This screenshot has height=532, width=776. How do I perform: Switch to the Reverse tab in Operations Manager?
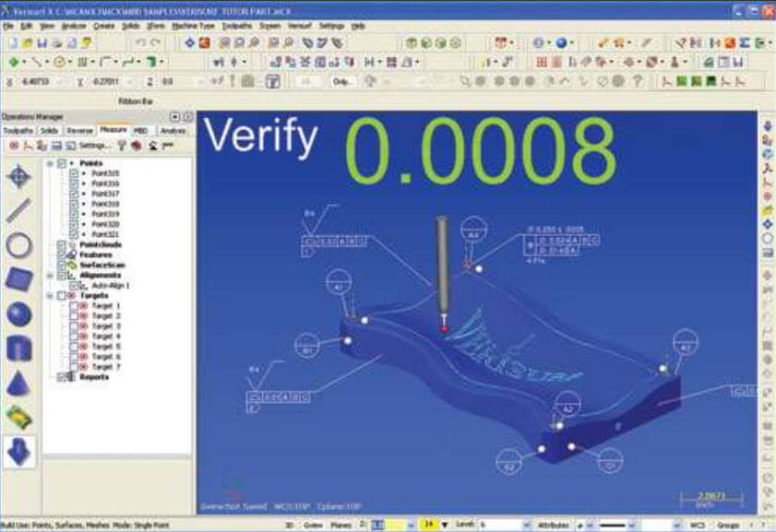point(79,131)
